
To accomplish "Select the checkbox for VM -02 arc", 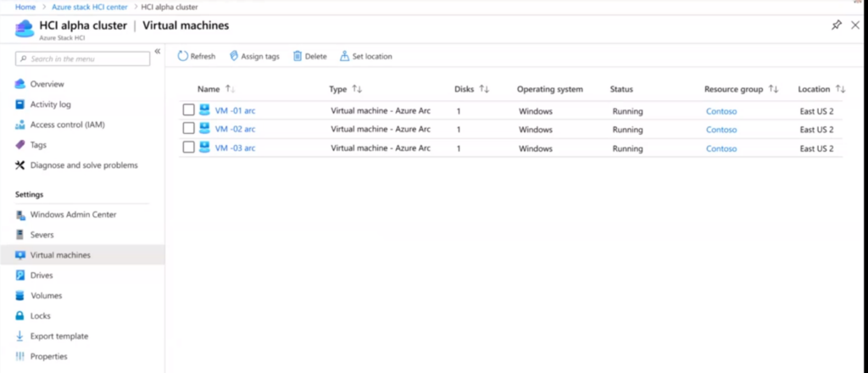I will 189,129.
